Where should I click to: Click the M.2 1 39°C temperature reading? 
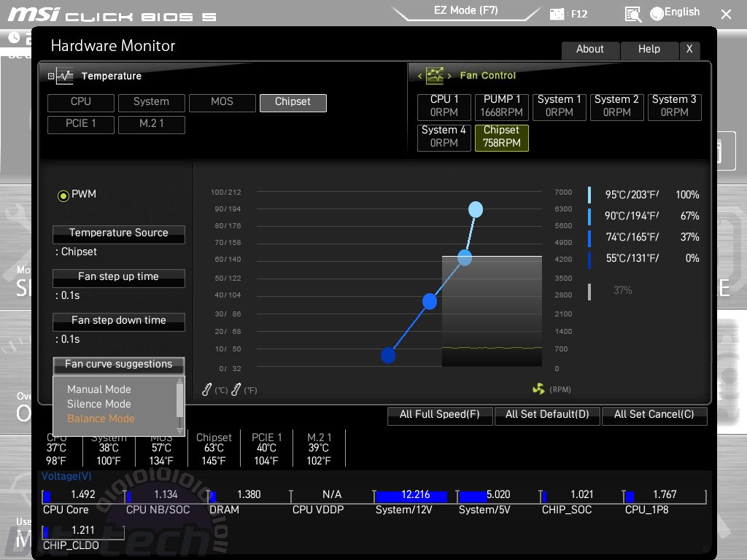(x=319, y=449)
